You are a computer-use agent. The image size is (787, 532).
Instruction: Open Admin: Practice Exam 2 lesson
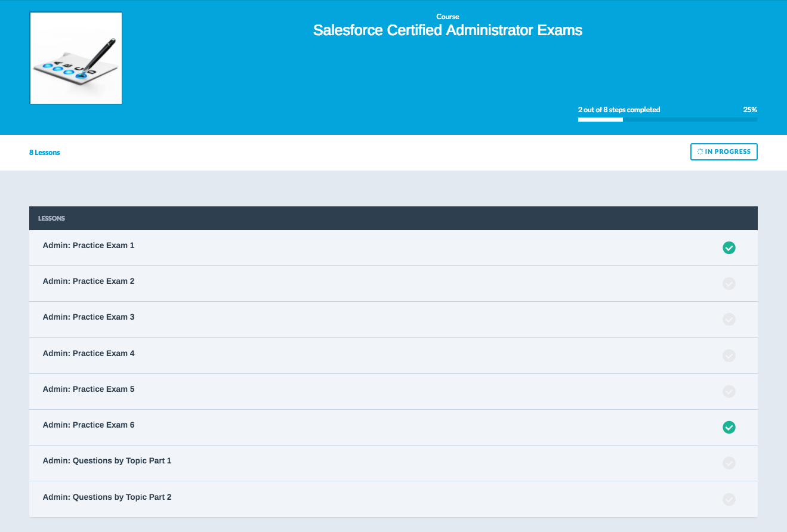88,281
